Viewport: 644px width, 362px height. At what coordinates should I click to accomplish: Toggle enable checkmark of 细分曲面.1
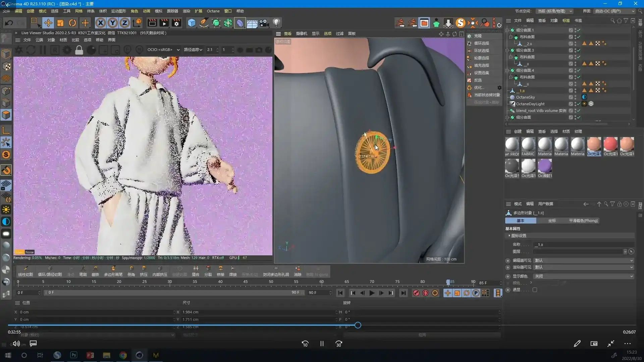coord(579,30)
